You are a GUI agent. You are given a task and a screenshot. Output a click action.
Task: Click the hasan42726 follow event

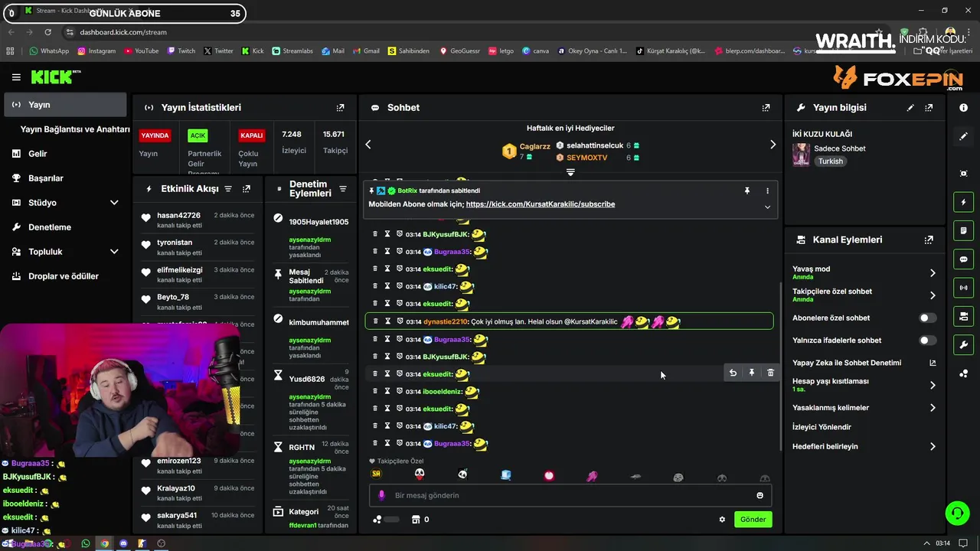click(199, 220)
